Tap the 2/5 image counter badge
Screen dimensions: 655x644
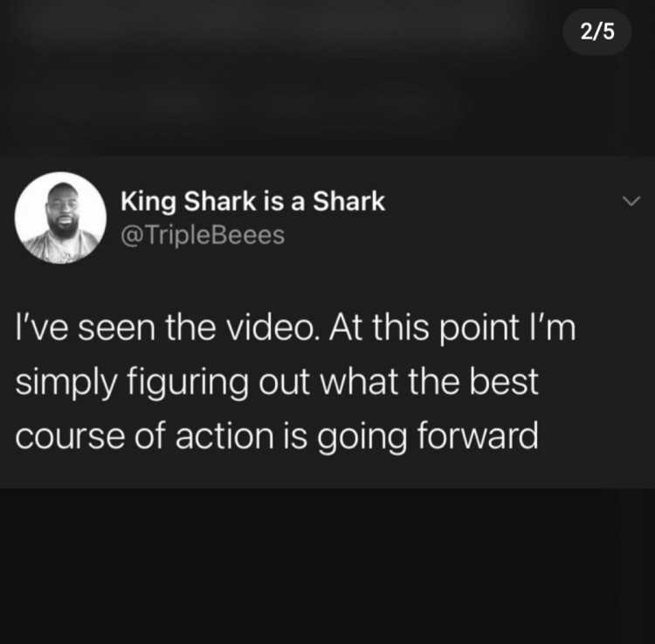(597, 31)
